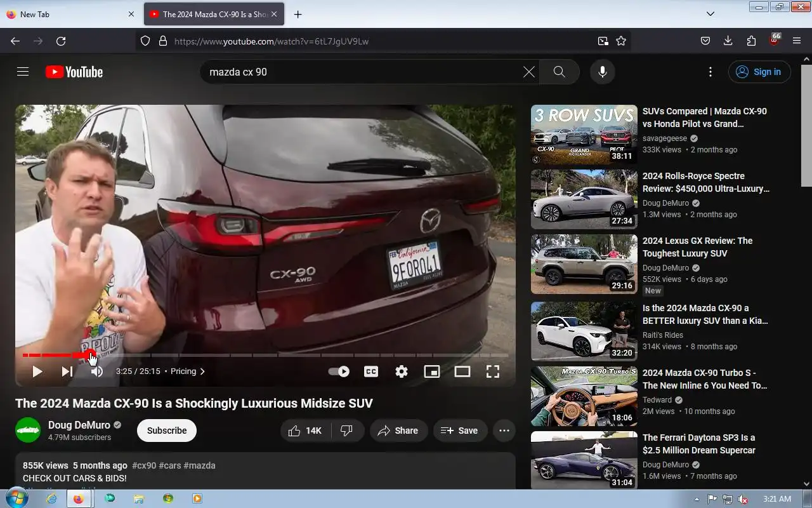Viewport: 812px width, 508px height.
Task: Search with your voice microphone
Action: pos(603,72)
